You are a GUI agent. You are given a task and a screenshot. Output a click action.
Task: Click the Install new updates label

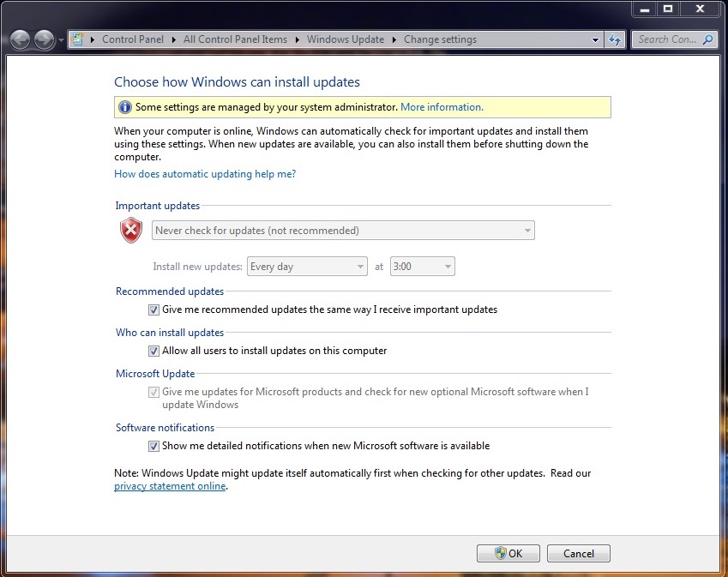coord(198,267)
